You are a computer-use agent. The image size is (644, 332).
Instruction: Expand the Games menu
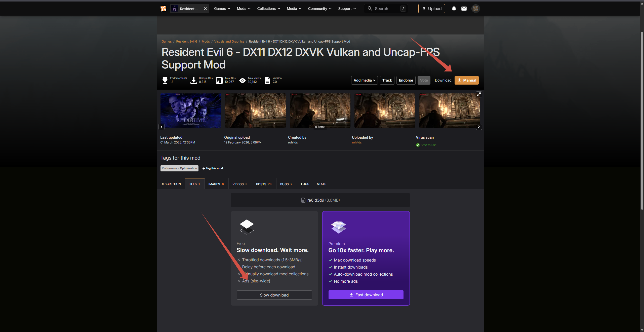click(x=222, y=9)
